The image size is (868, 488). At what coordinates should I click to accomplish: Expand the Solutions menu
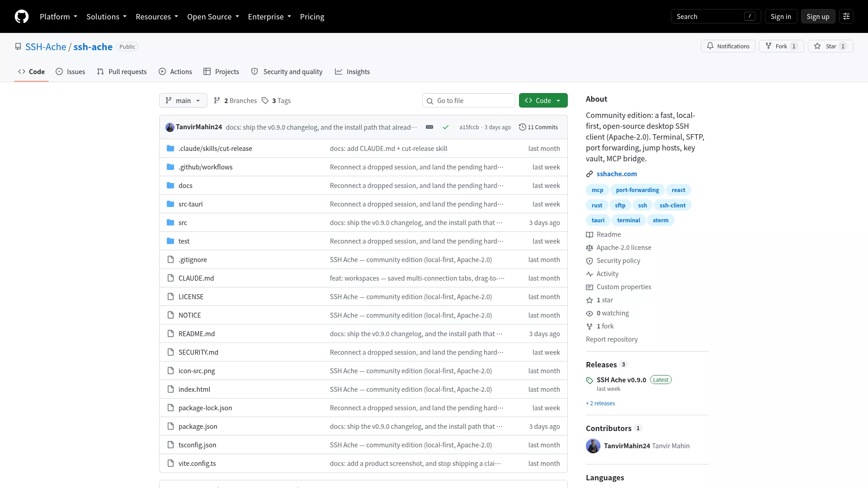tap(106, 17)
